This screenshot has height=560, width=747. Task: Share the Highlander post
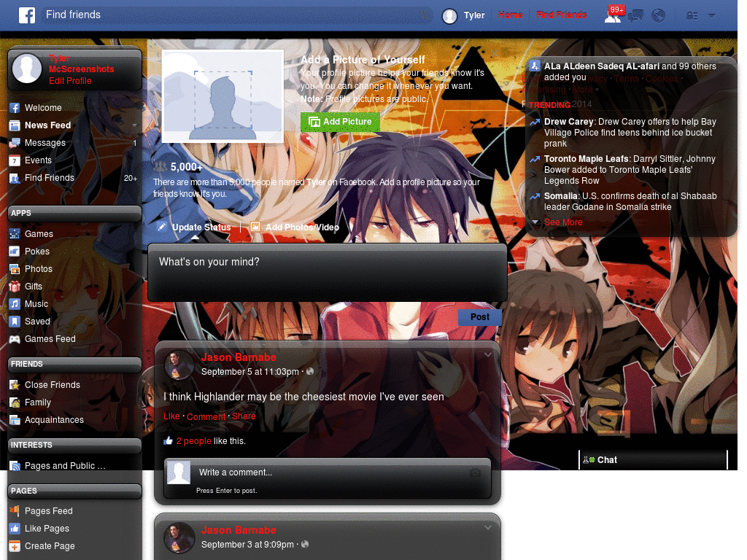click(x=244, y=416)
